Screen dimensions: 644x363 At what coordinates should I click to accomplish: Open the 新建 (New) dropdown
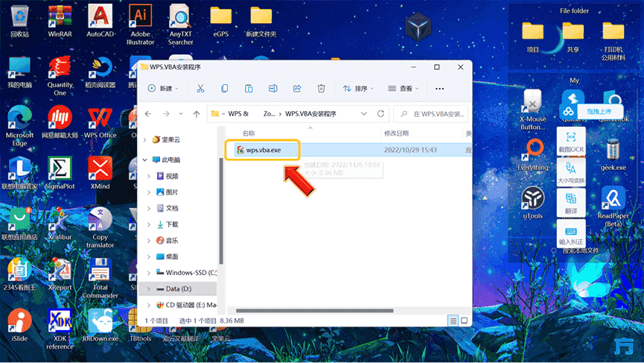(x=160, y=89)
